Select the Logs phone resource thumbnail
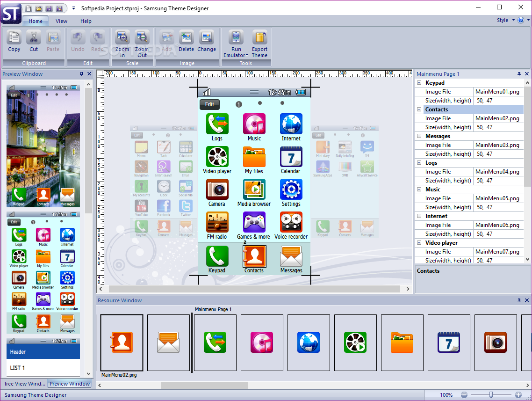The width and height of the screenshot is (532, 401). tap(215, 342)
